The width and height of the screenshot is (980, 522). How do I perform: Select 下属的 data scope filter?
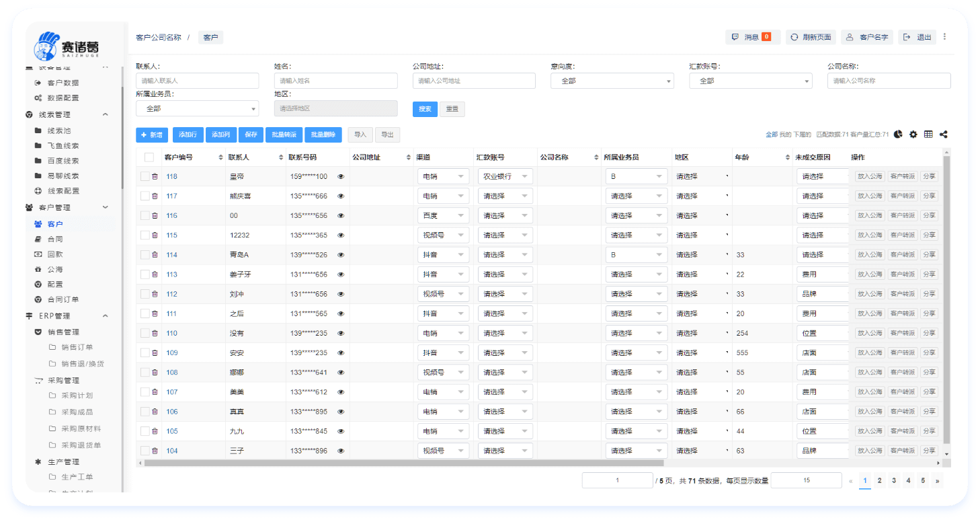point(803,135)
